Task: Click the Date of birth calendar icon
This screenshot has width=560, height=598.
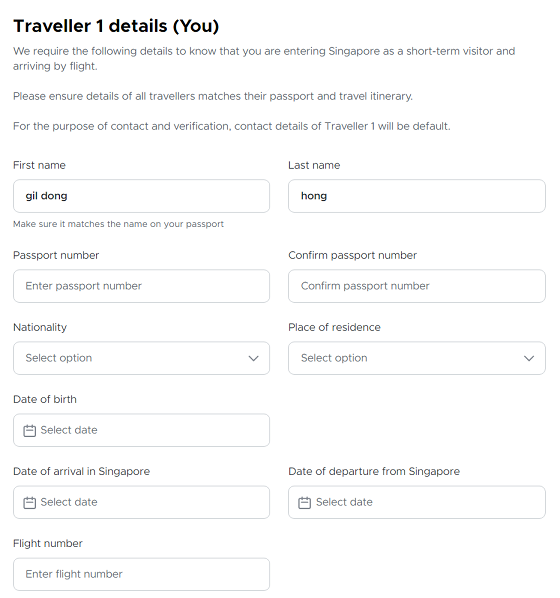Action: pos(29,431)
